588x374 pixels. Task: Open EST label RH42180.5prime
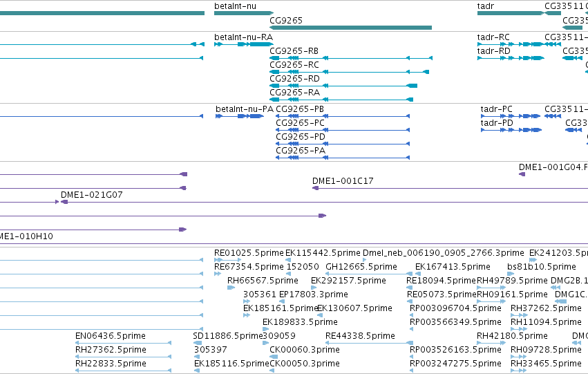pos(512,337)
